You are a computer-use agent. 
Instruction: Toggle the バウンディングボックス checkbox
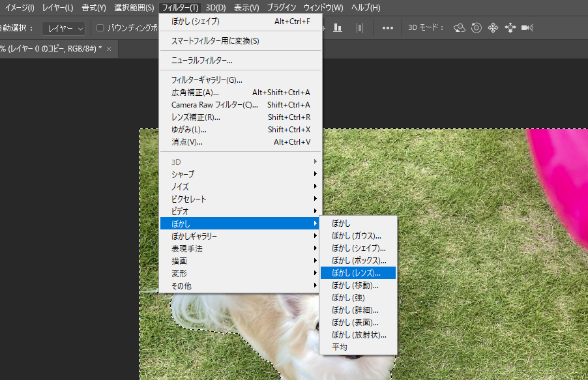pyautogui.click(x=100, y=28)
